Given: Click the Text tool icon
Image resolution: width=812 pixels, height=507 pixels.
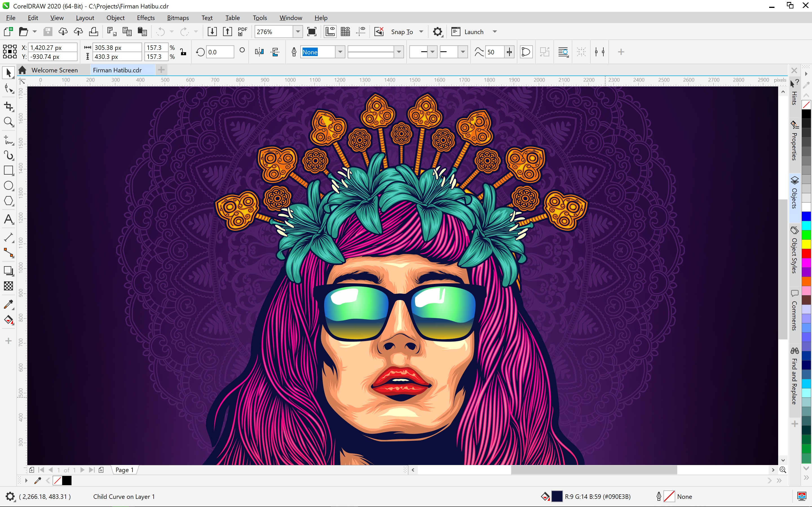Looking at the screenshot, I should pyautogui.click(x=9, y=219).
